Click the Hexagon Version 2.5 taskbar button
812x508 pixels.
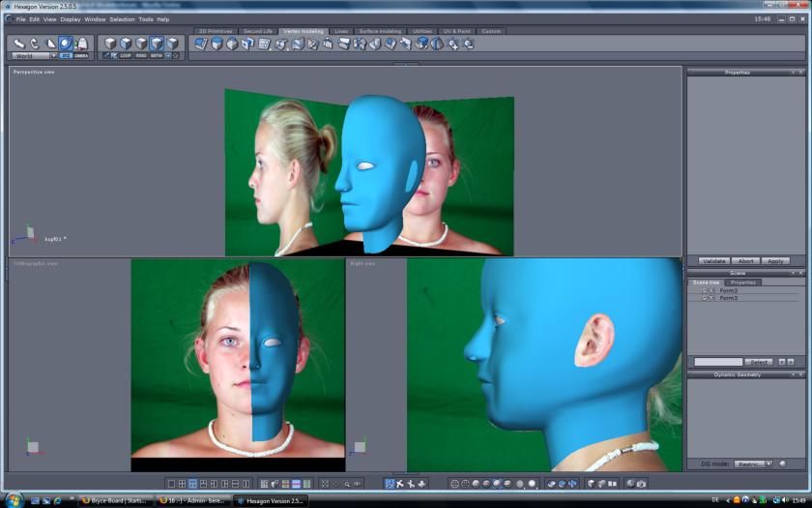[271, 501]
